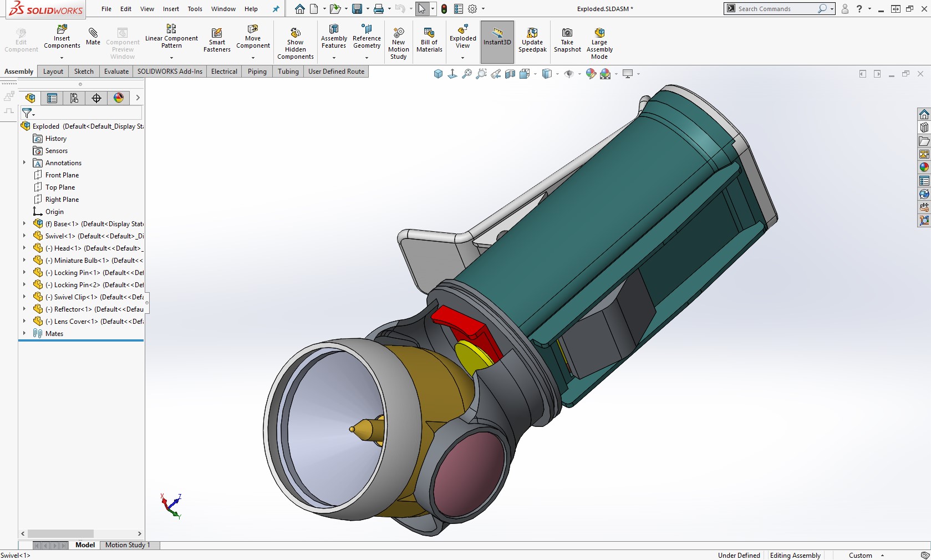
Task: Expand the Swivel<1> tree node
Action: 24,236
